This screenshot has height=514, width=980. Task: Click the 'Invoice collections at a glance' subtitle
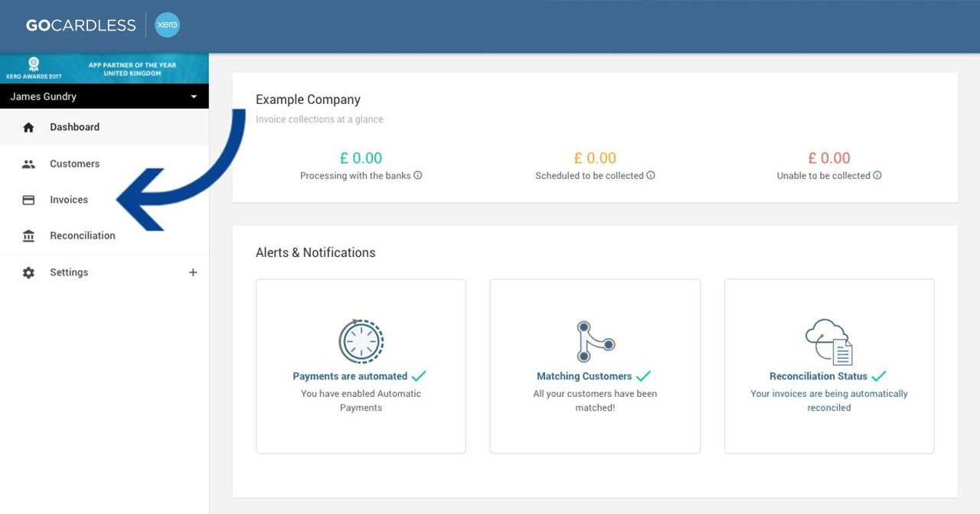click(x=319, y=119)
